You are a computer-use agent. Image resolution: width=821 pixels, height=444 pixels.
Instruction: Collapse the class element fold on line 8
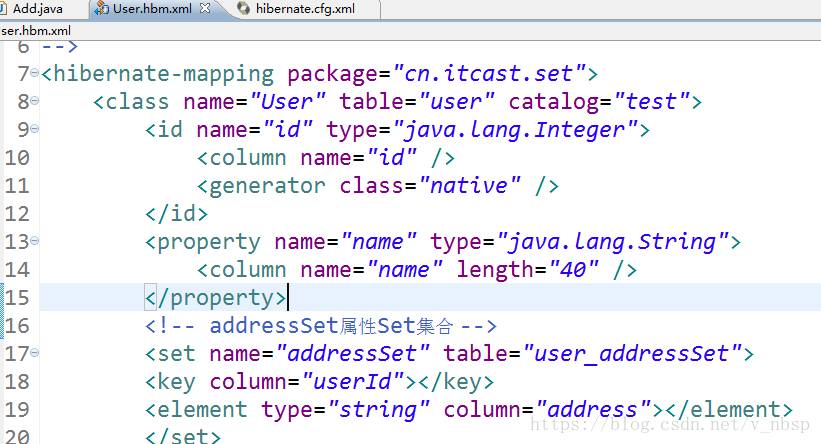tap(35, 101)
